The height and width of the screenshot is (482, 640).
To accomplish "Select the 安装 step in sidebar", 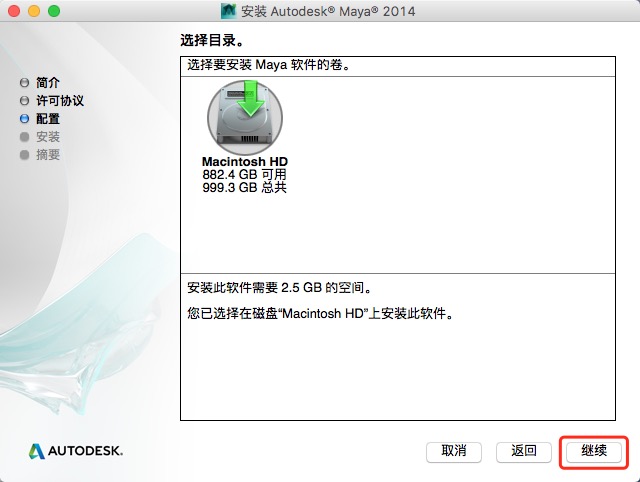I will [48, 136].
